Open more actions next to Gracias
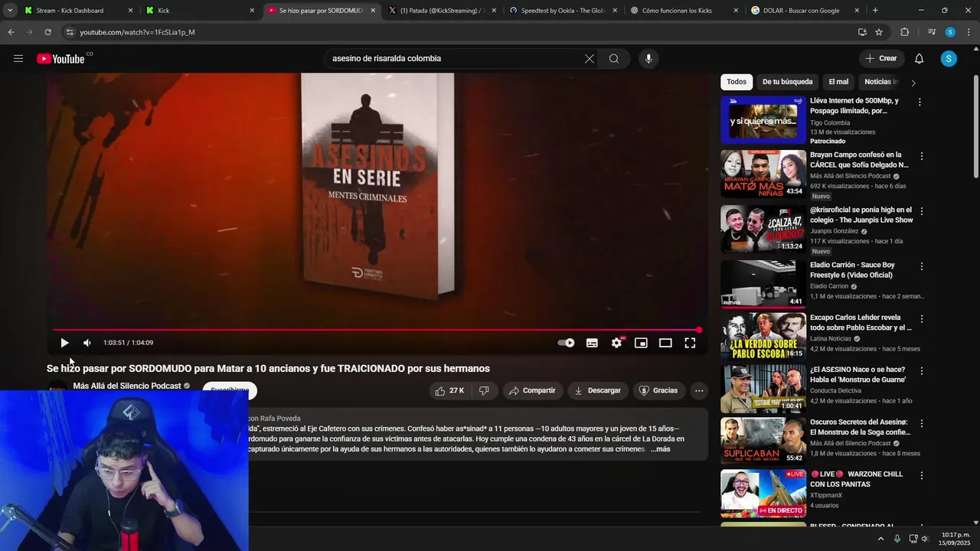Viewport: 980px width, 551px height. 698,390
